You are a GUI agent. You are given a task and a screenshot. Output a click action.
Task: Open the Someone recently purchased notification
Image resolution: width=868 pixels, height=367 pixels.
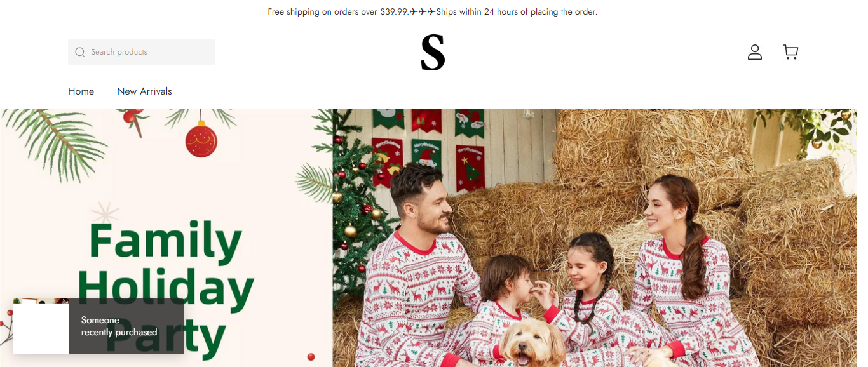(x=98, y=326)
